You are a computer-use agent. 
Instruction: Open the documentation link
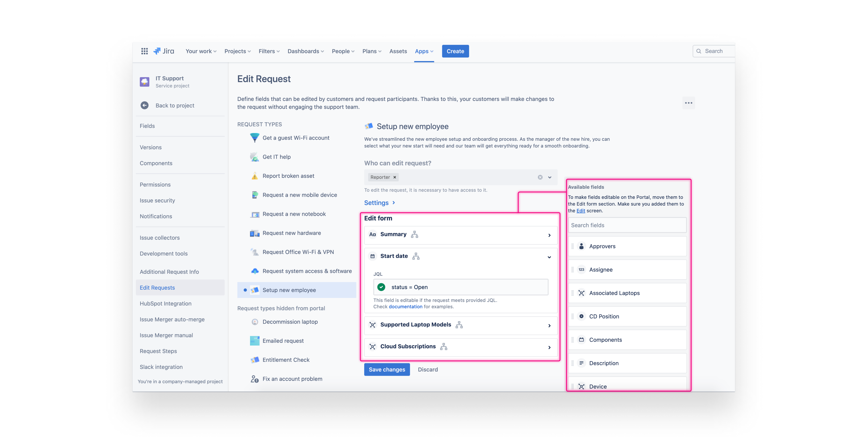405,307
